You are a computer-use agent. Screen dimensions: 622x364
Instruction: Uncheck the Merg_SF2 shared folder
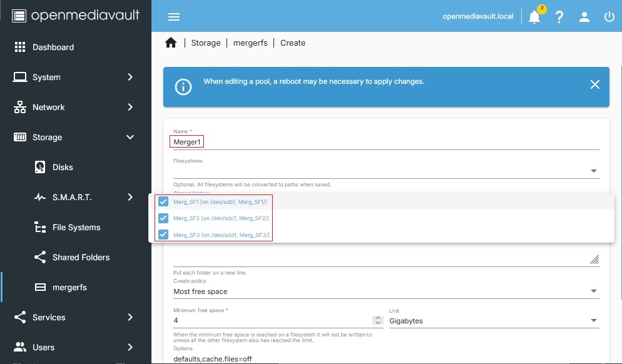point(163,218)
